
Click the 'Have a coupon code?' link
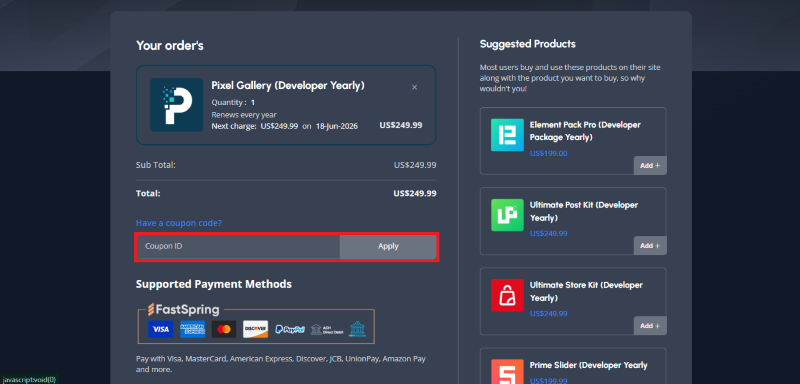coord(179,223)
